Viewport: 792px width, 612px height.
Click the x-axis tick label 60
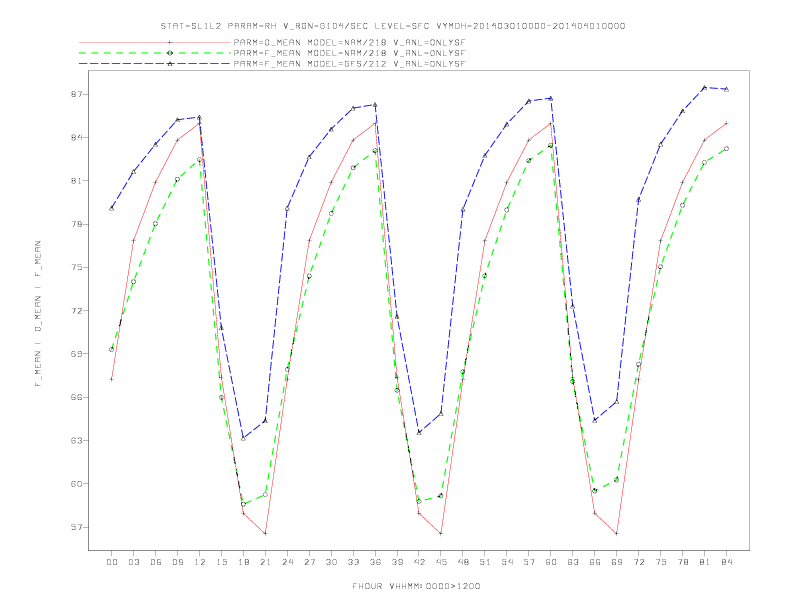(x=551, y=562)
